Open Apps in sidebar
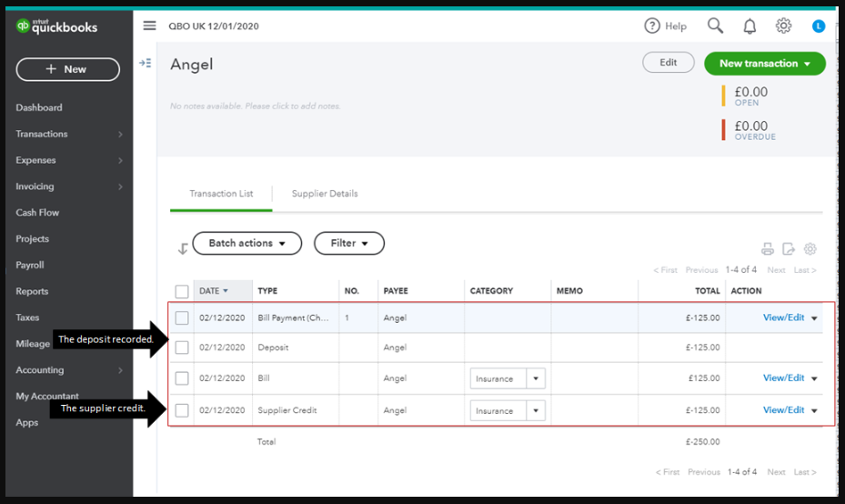The image size is (845, 504). 27,423
